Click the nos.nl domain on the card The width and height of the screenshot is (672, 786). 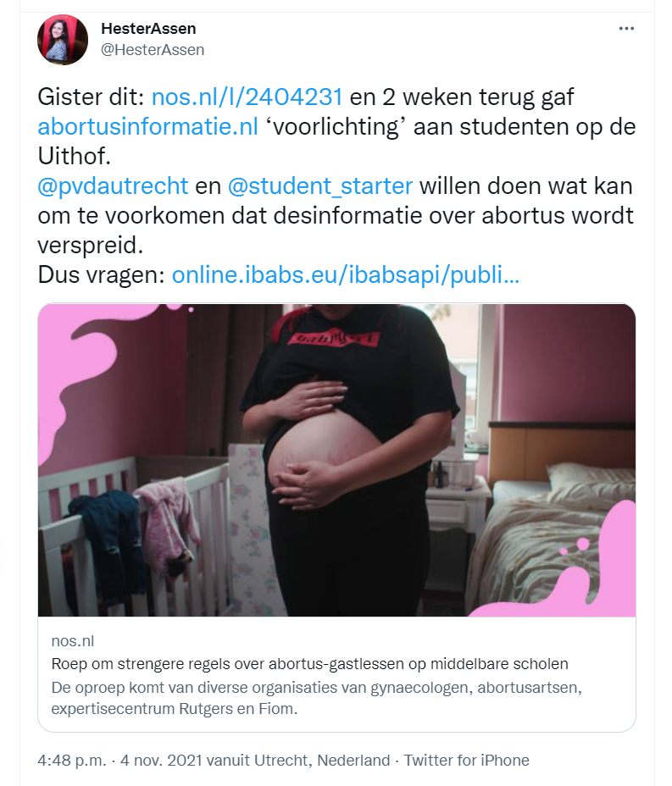[x=73, y=641]
